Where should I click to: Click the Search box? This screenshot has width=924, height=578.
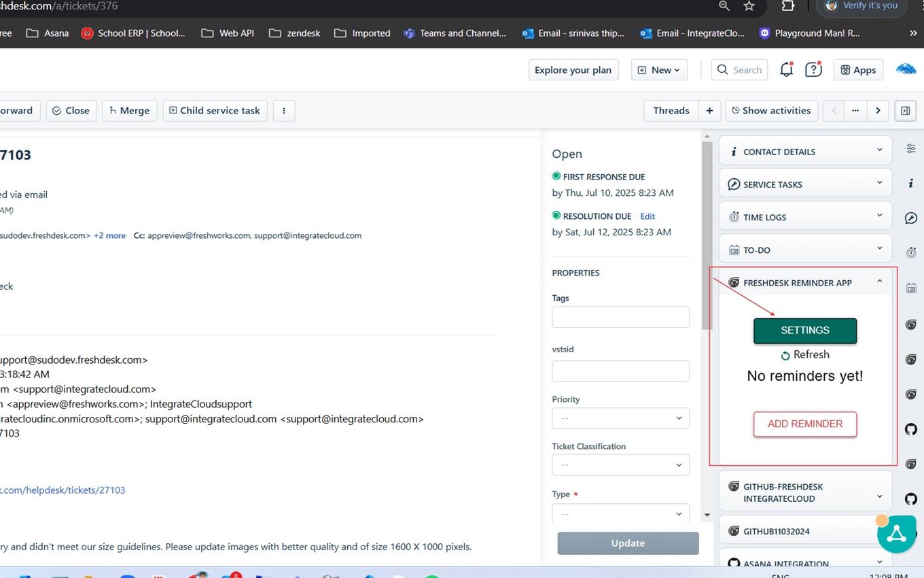point(739,69)
